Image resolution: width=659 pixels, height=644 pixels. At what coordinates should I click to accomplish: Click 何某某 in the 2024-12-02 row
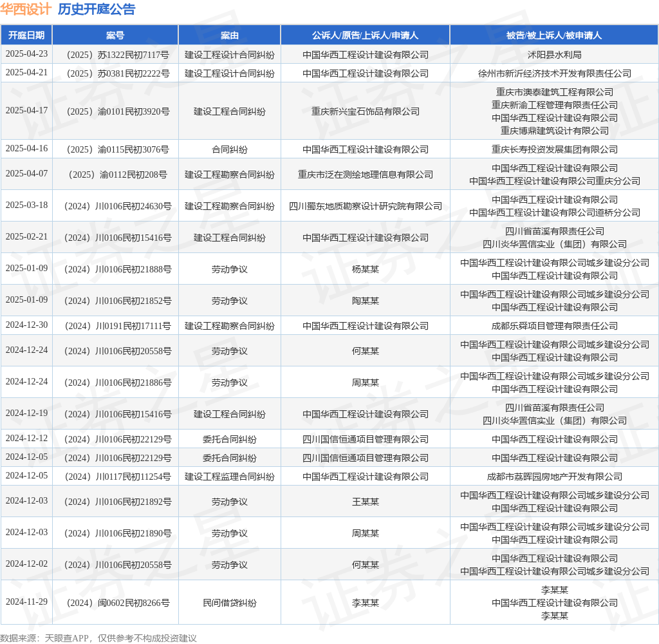[x=366, y=565]
